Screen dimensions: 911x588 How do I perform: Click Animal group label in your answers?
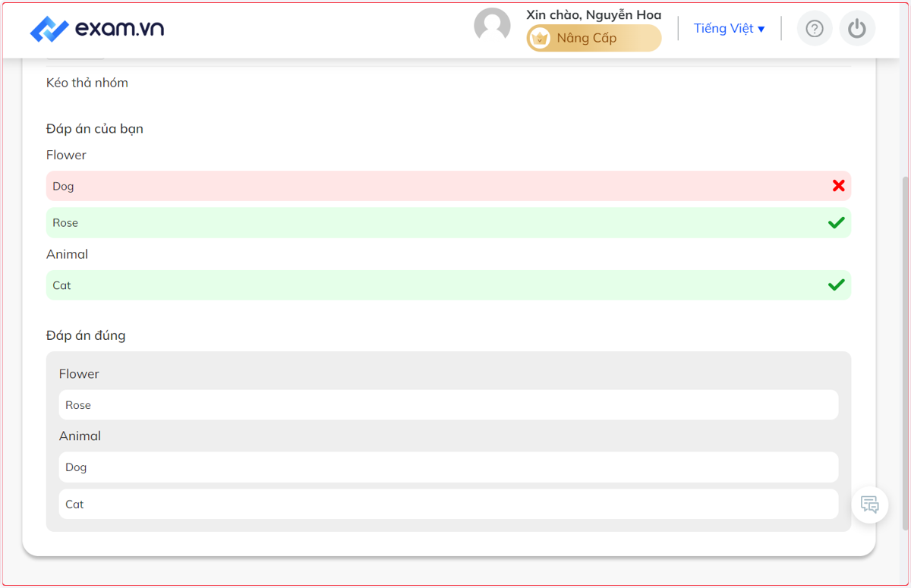(67, 254)
